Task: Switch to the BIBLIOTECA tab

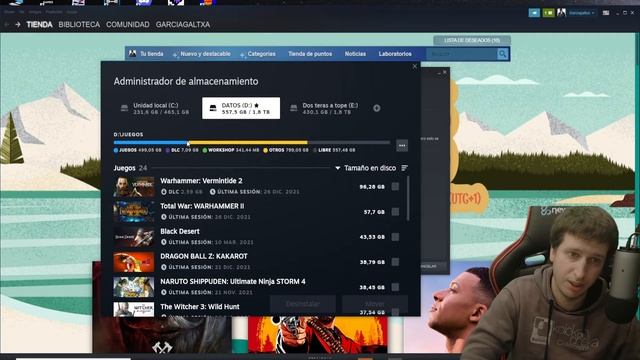Action: (x=79, y=24)
